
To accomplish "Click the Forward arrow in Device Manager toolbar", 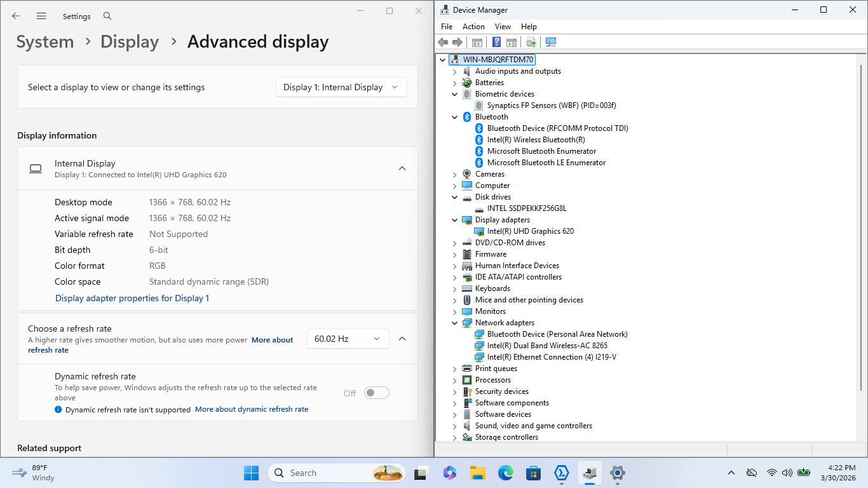I will (458, 42).
